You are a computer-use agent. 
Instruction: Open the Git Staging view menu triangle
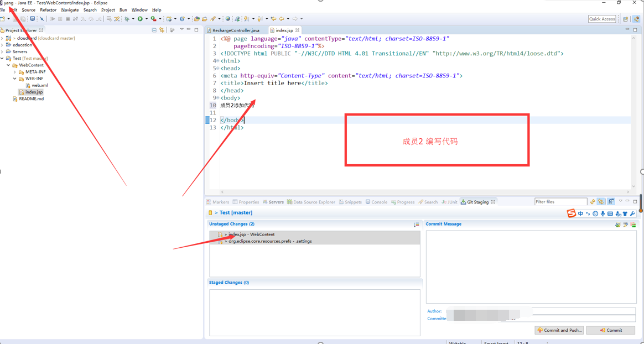621,201
